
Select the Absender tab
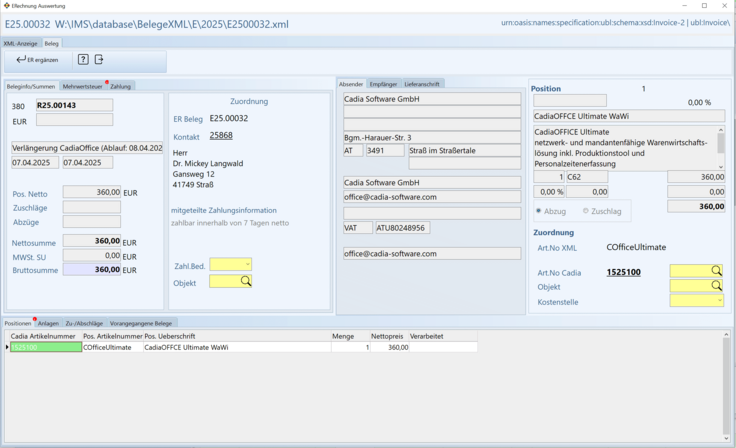coord(351,84)
